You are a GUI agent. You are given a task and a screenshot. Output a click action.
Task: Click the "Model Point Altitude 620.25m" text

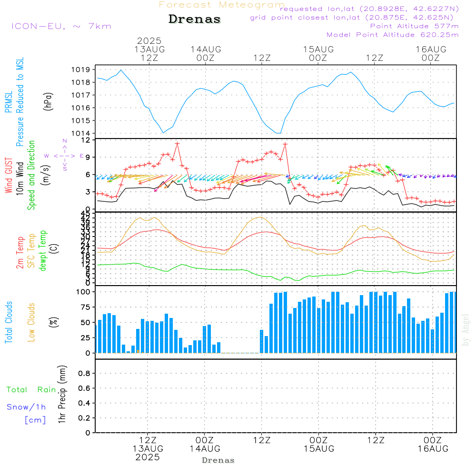point(393,35)
